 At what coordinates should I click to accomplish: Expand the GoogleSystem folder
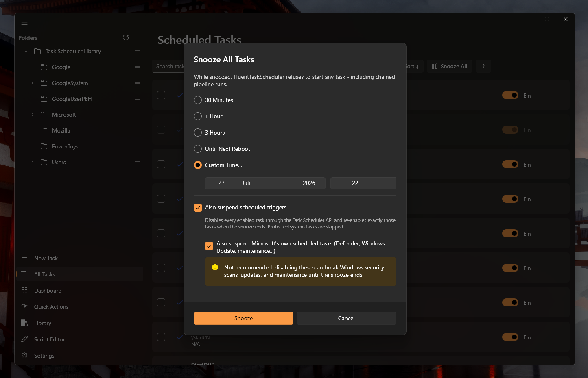point(33,83)
